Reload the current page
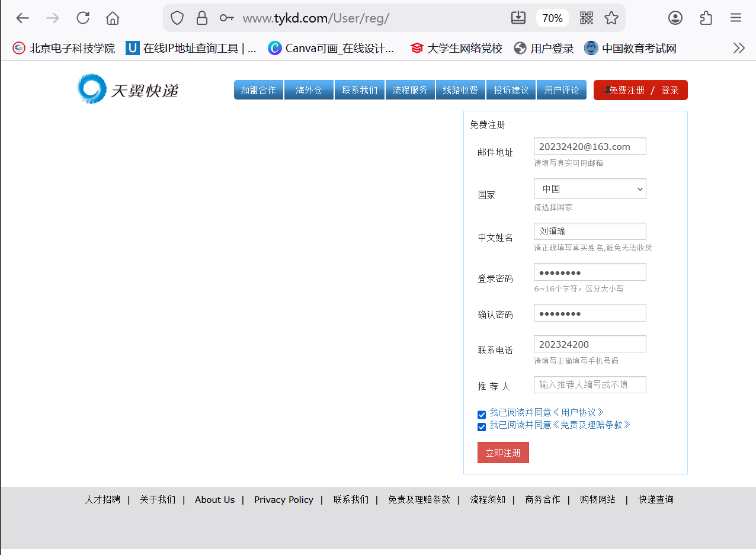The width and height of the screenshot is (756, 555). pyautogui.click(x=82, y=18)
